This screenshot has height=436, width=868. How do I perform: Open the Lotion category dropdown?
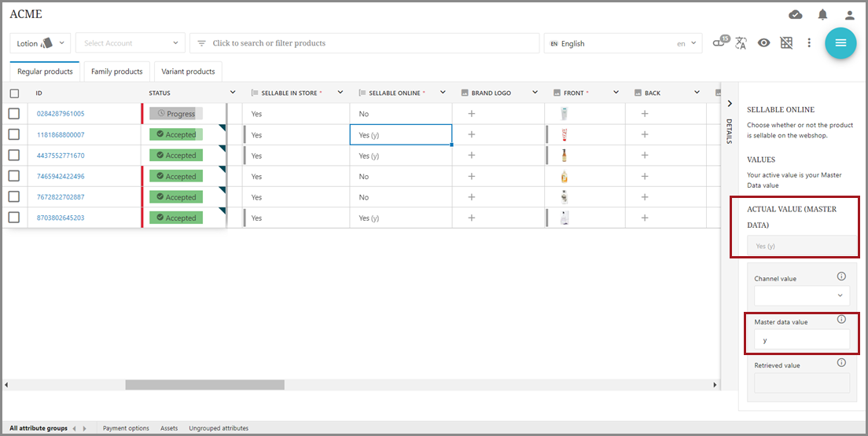click(40, 43)
